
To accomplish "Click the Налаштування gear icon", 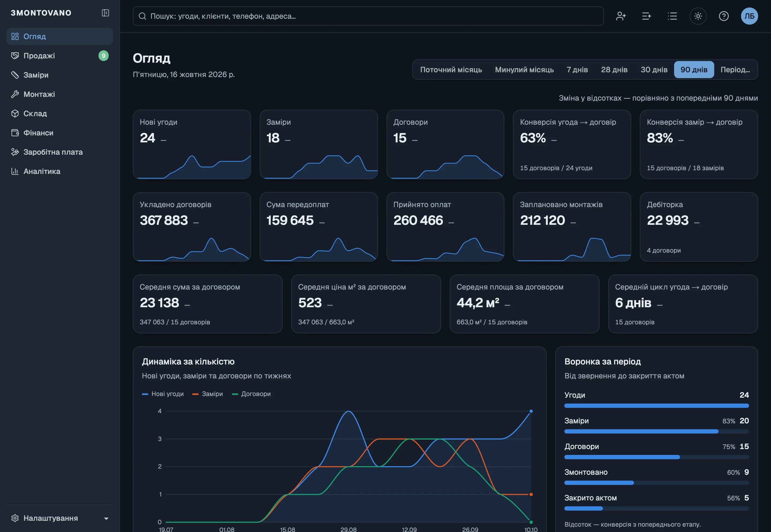I will coord(15,518).
